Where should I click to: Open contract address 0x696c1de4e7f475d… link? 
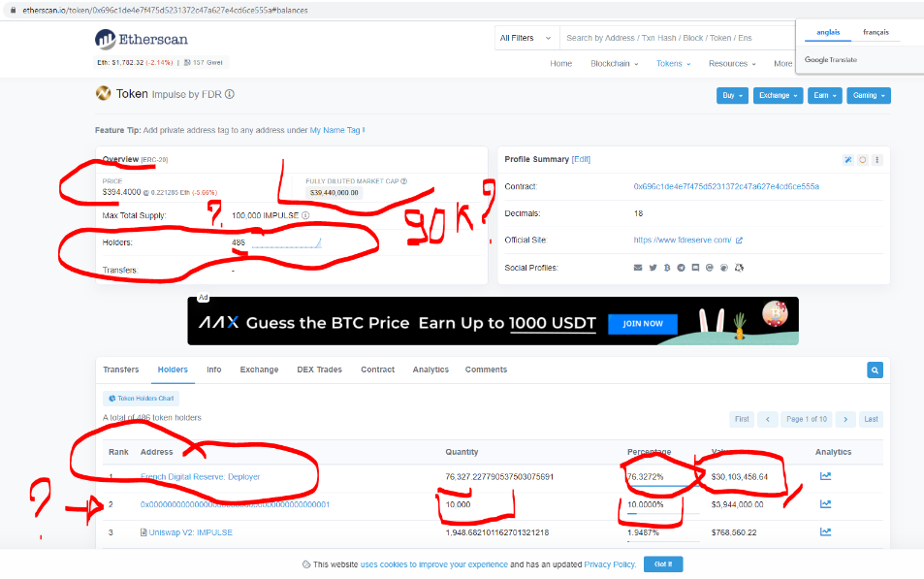(726, 186)
